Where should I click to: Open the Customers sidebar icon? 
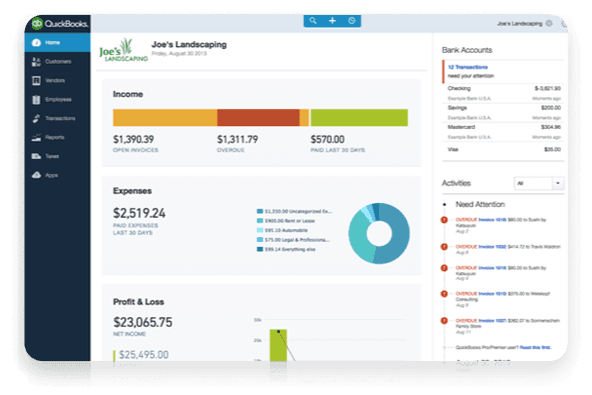36,62
